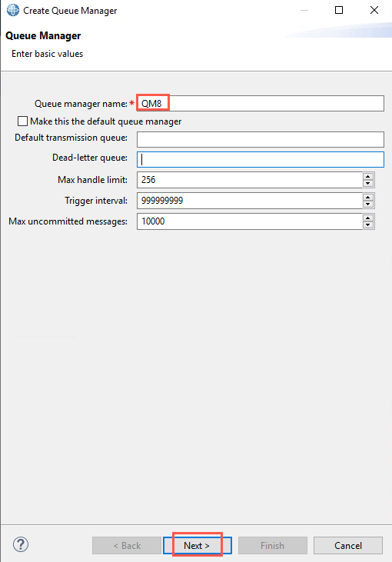Increase Trigger interval with up arrow

[368, 197]
